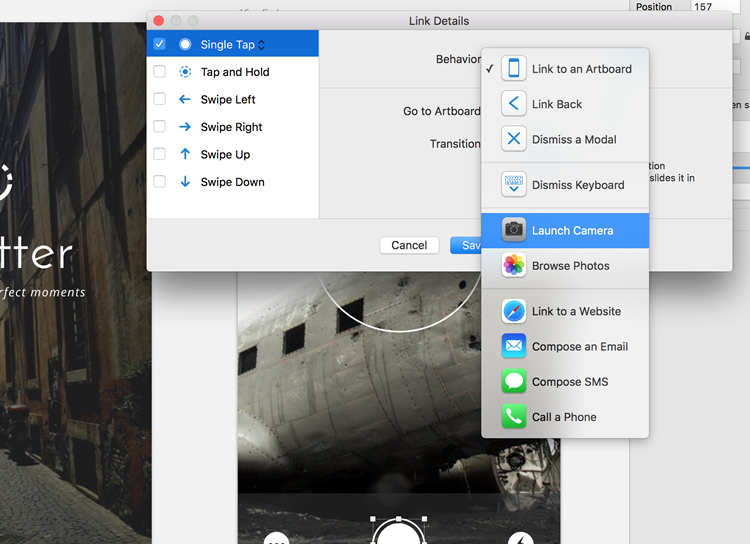This screenshot has height=544, width=750.
Task: Click the Position value input field
Action: click(x=712, y=7)
